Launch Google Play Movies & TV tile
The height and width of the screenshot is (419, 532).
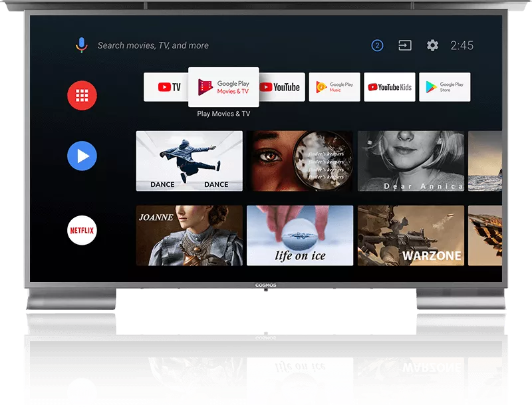tap(223, 87)
